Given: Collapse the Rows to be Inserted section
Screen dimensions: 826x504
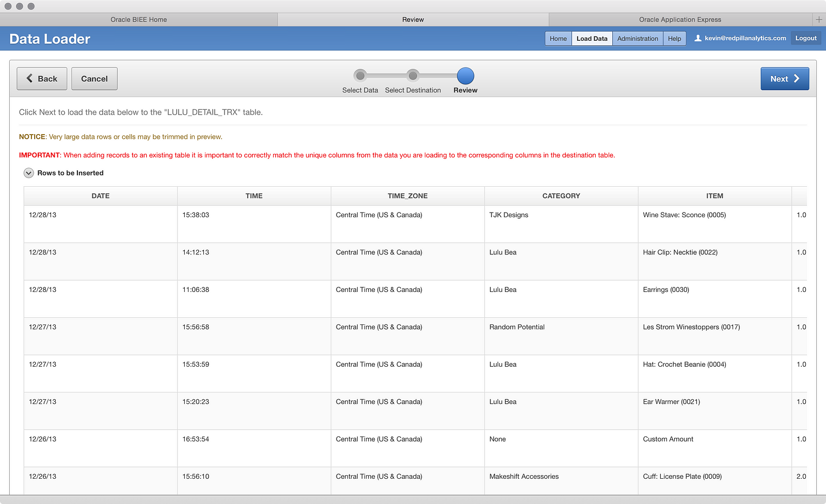Looking at the screenshot, I should (x=29, y=173).
